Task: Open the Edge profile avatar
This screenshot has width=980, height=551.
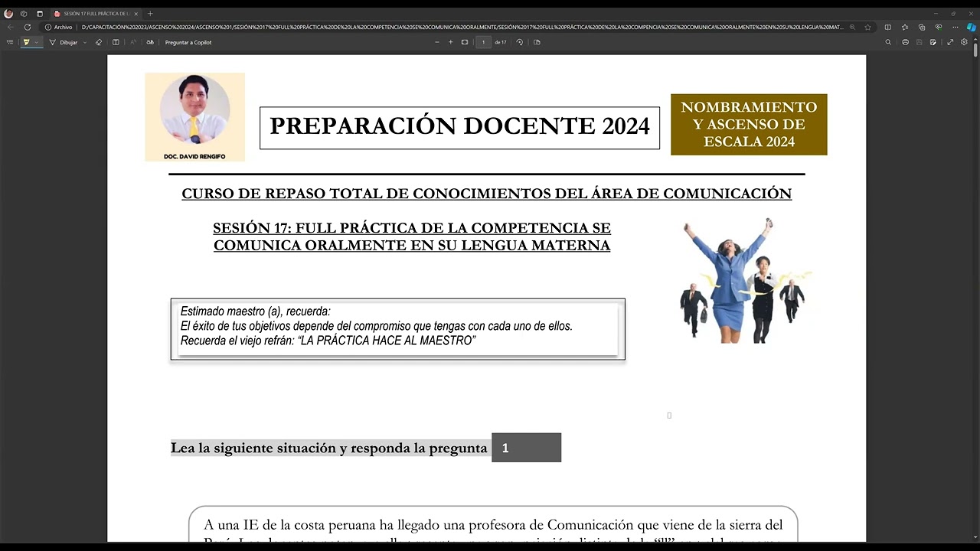Action: 8,14
